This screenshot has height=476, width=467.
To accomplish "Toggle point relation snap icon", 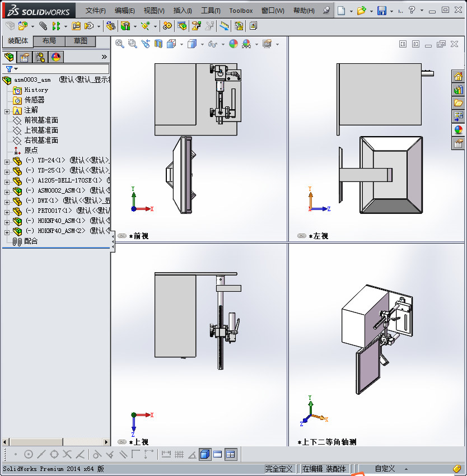I will point(16,455).
